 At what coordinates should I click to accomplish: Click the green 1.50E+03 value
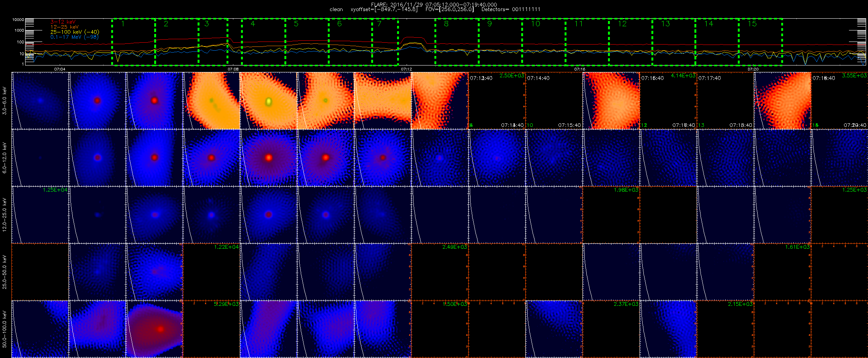click(x=455, y=304)
